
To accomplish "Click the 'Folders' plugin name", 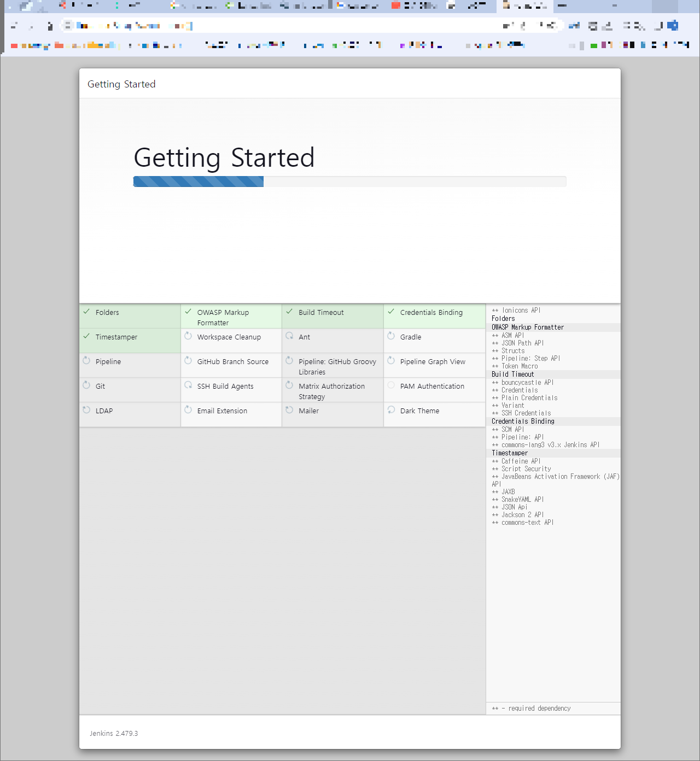I will (x=107, y=312).
